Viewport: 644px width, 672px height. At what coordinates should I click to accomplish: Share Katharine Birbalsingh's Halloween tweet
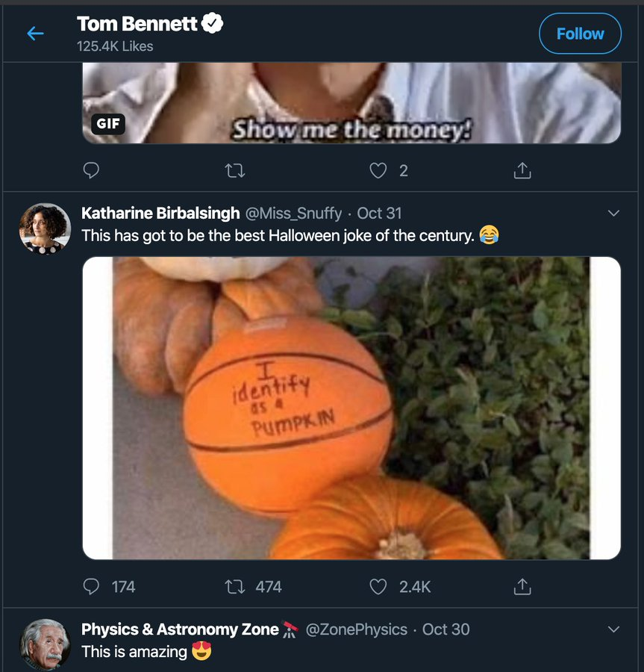click(x=522, y=587)
